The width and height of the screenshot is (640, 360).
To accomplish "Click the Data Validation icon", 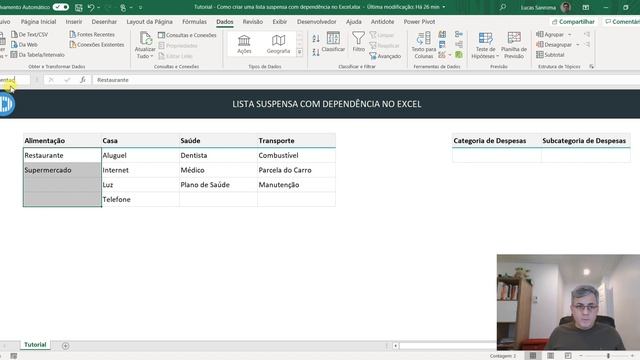I will (442, 54).
